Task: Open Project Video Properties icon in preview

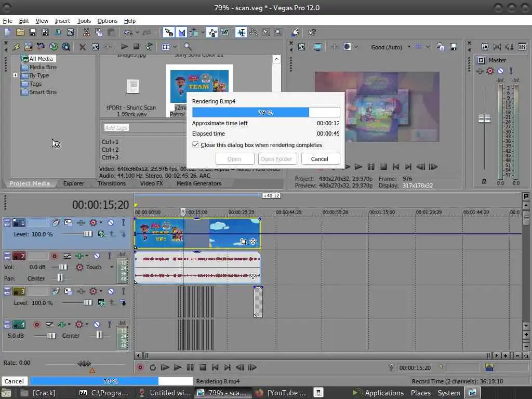Action: point(302,47)
